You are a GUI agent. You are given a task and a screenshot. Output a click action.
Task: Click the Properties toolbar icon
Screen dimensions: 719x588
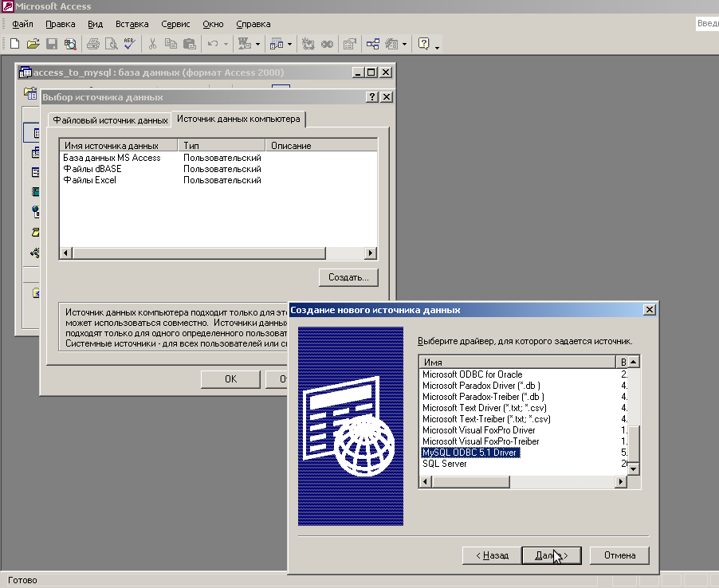point(349,44)
